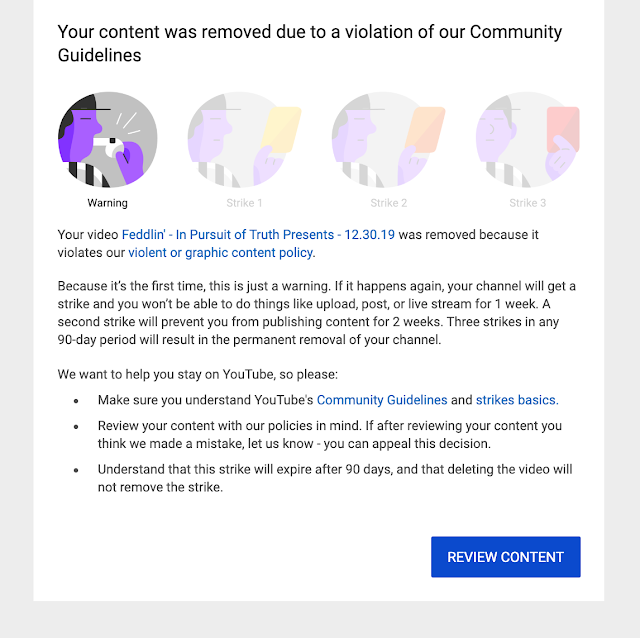Click the 'Your video' text before the video link
Image resolution: width=640 pixels, height=638 pixels.
[88, 235]
